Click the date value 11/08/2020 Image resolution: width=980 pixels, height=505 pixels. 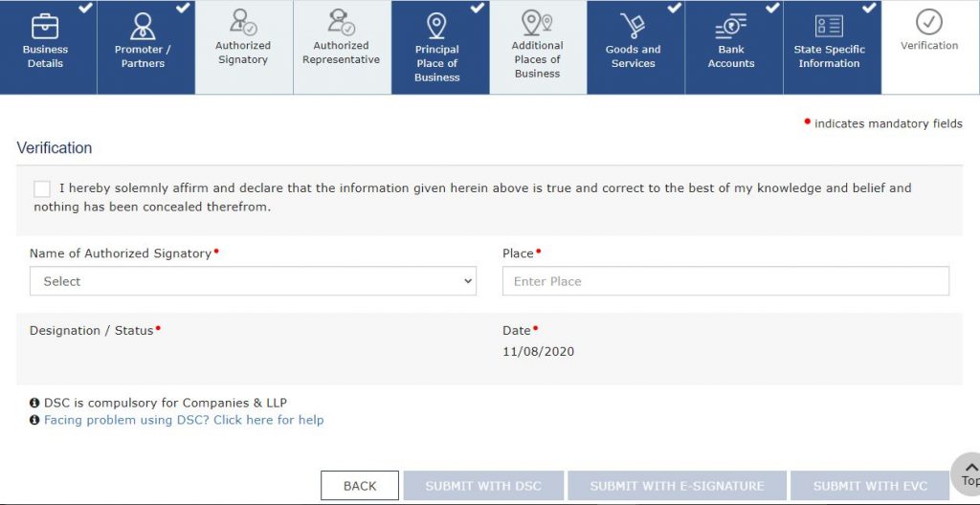tap(538, 352)
